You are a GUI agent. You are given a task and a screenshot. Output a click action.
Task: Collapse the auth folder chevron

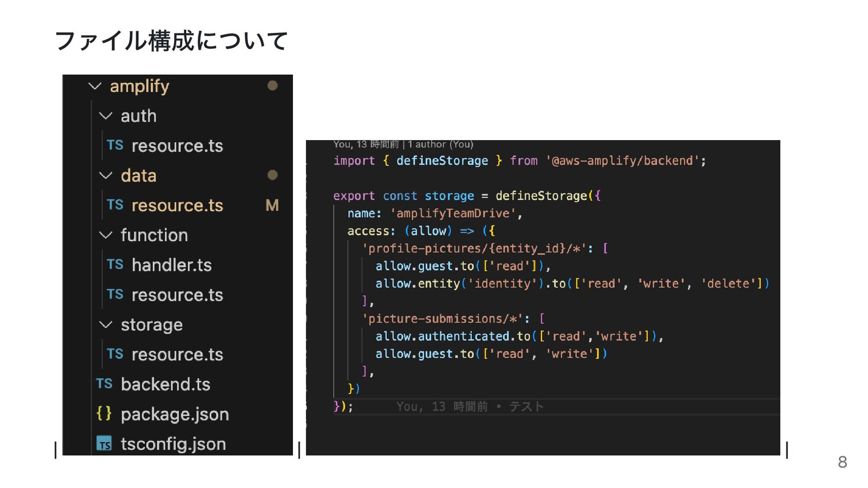(x=105, y=116)
